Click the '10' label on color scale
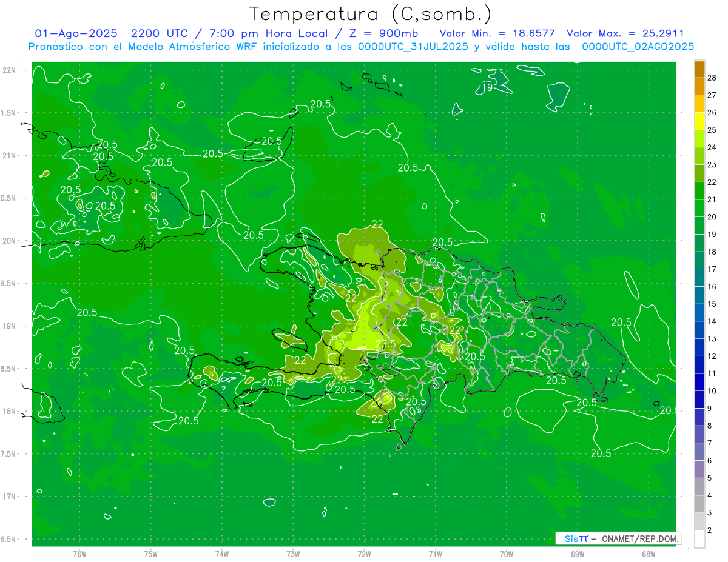The height and width of the screenshot is (562, 728). [x=712, y=391]
